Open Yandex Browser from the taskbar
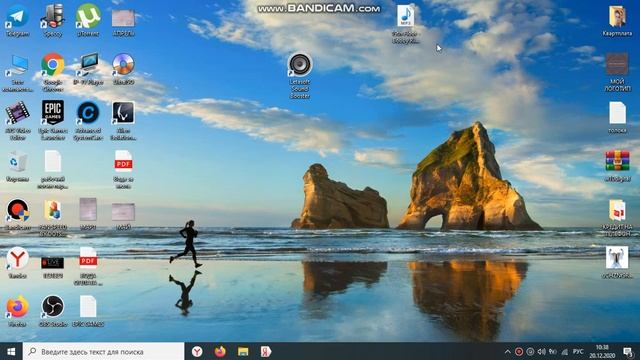 (x=197, y=351)
